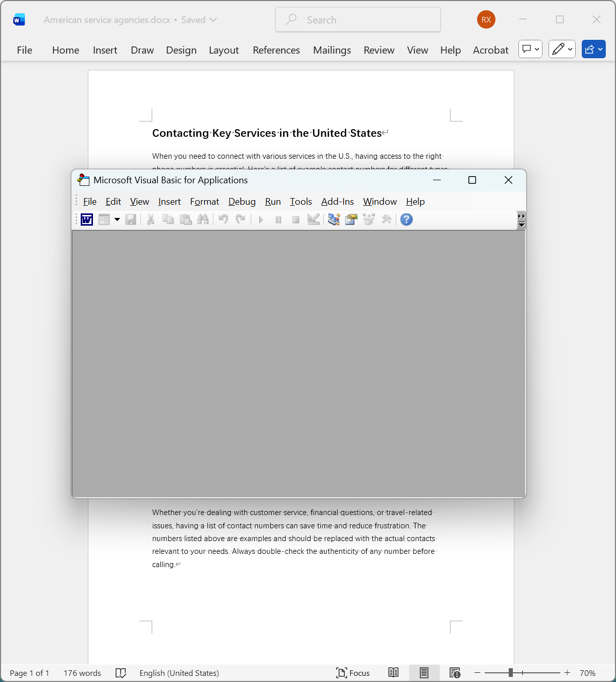Screen dimensions: 616x682
Task: Run the current Sub or UserForm
Action: coord(260,220)
